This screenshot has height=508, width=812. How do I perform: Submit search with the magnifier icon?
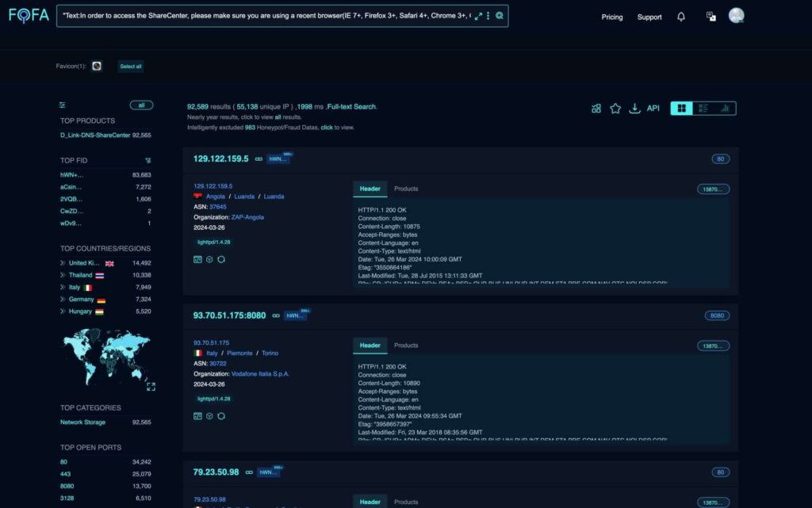coord(500,15)
